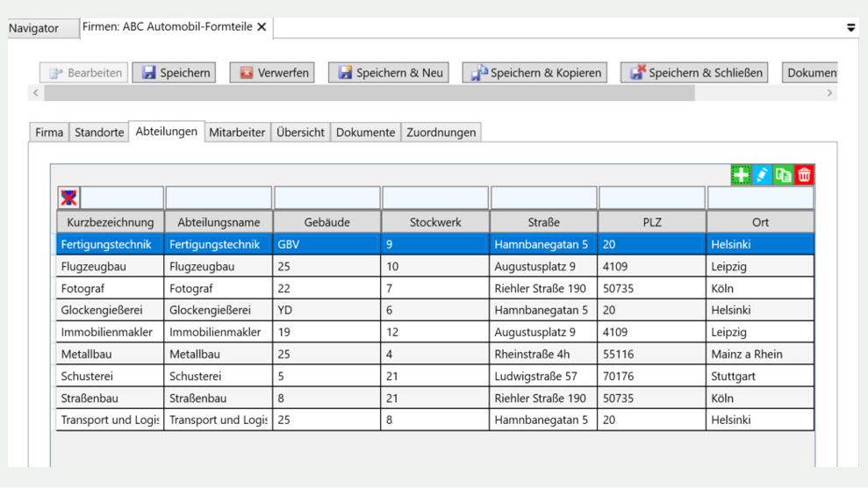
Task: Edit selected department with pencil icon
Action: (x=762, y=175)
